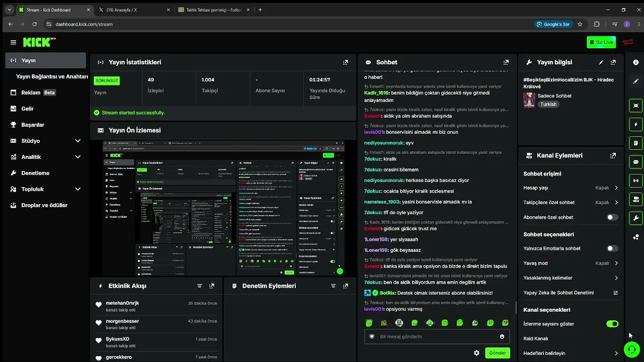Click the Google'a Sor button
Viewport: 644px width, 362px height.
click(x=553, y=24)
